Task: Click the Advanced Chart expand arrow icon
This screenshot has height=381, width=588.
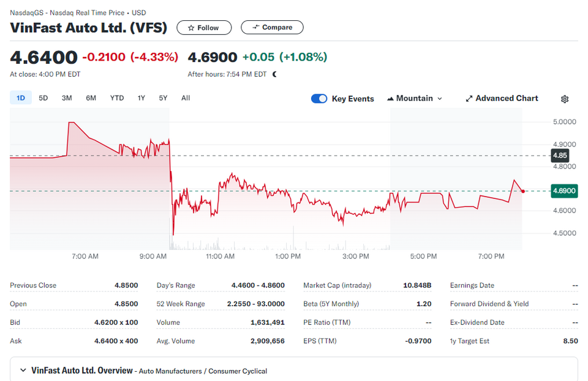Action: pos(469,99)
